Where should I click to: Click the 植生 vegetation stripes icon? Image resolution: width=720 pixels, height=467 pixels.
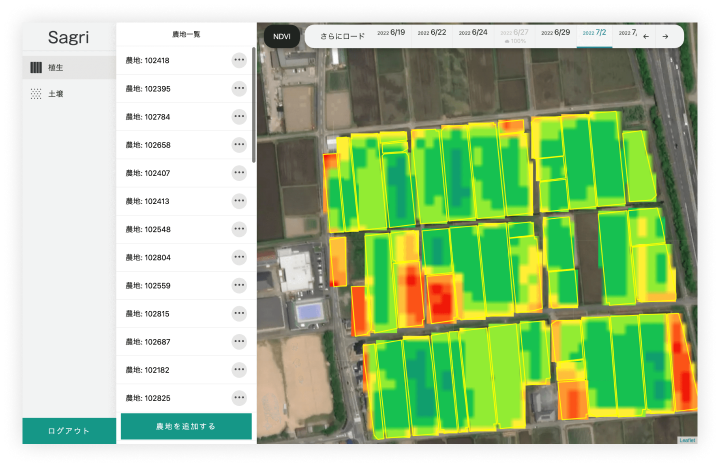[x=36, y=68]
